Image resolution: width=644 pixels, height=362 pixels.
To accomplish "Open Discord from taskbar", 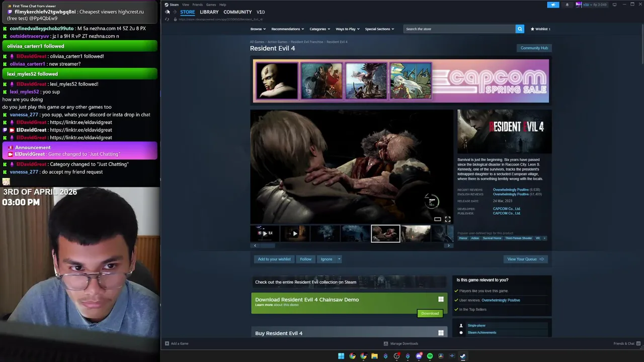I will (419, 356).
